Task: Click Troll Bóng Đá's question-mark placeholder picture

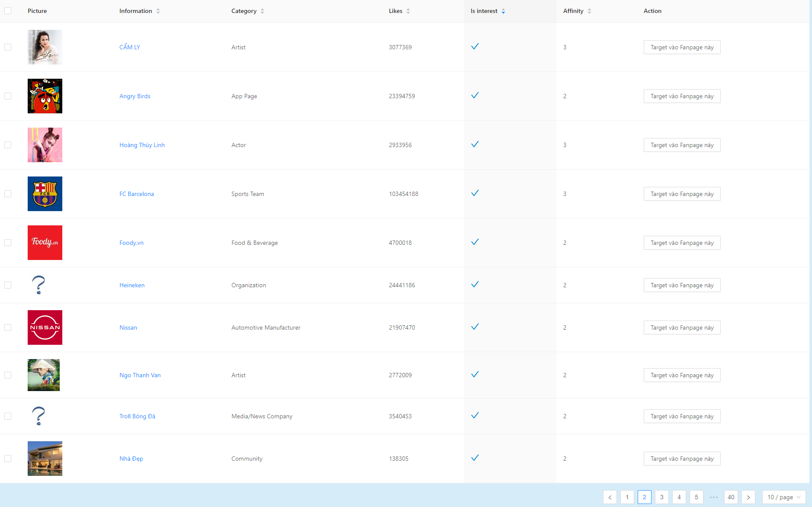Action: [x=39, y=416]
